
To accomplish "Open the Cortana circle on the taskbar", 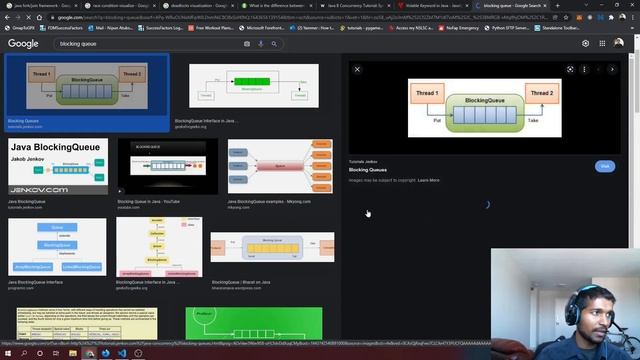I will pos(40,353).
